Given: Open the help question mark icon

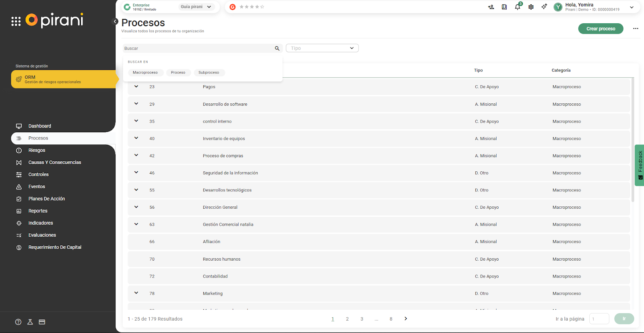Looking at the screenshot, I should click(18, 322).
